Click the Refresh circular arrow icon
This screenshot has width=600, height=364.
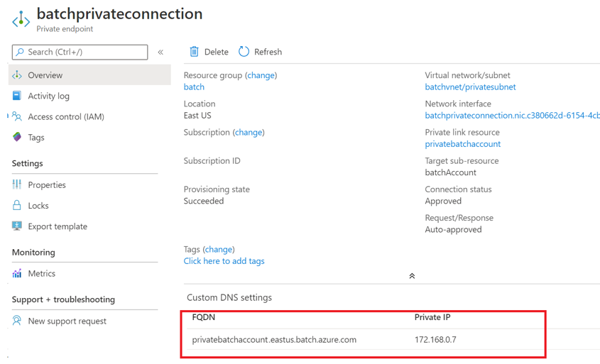pyautogui.click(x=244, y=52)
